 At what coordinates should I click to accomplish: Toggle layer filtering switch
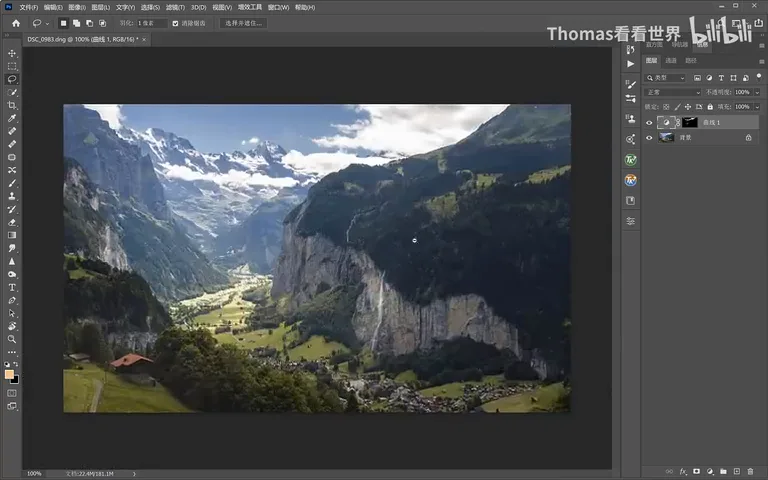coord(759,77)
